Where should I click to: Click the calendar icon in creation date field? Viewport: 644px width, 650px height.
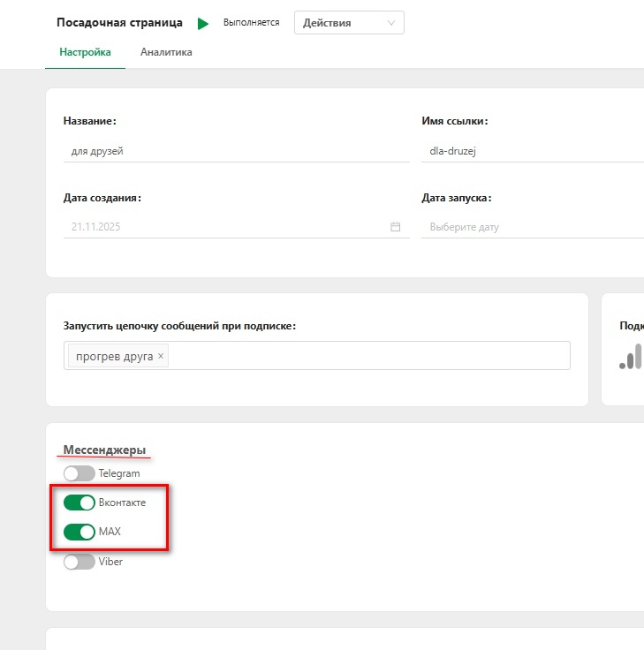coord(396,227)
